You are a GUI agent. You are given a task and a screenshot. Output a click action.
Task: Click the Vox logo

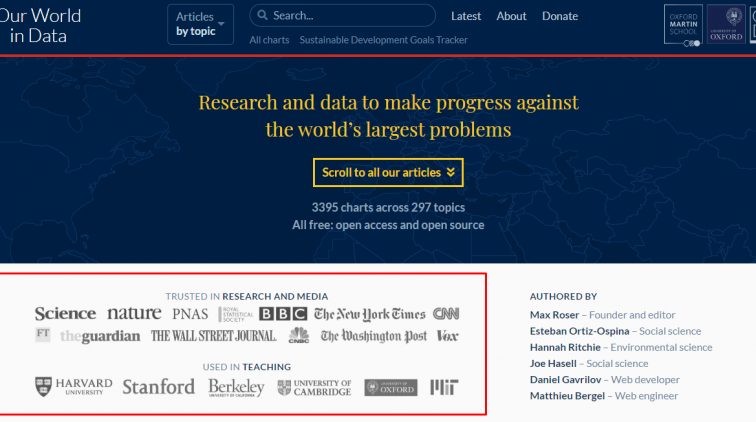click(x=447, y=336)
